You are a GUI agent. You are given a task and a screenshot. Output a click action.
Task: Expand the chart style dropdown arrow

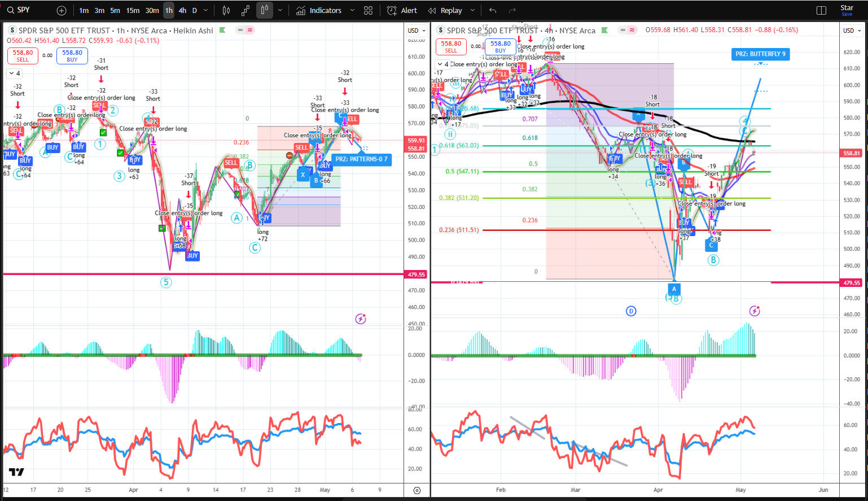point(280,11)
